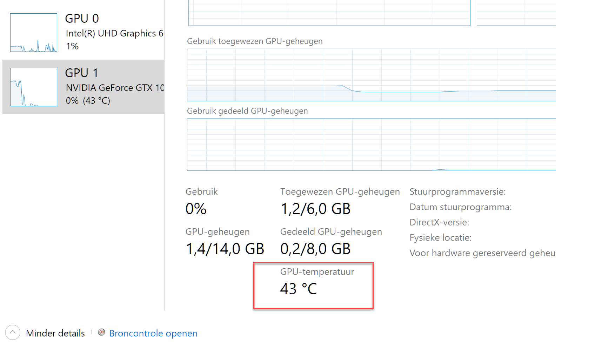Image resolution: width=595 pixels, height=364 pixels.
Task: Click the Minder details text label
Action: (55, 333)
